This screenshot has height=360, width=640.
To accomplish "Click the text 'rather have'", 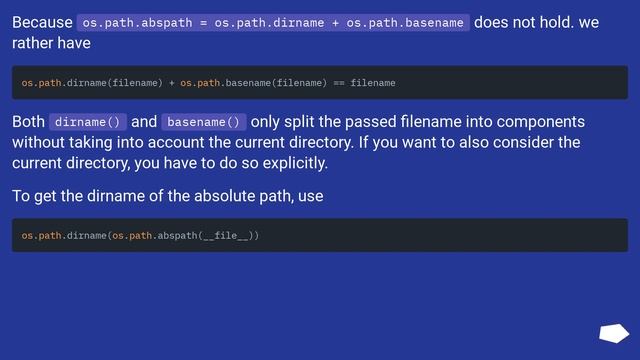I will (x=51, y=43).
